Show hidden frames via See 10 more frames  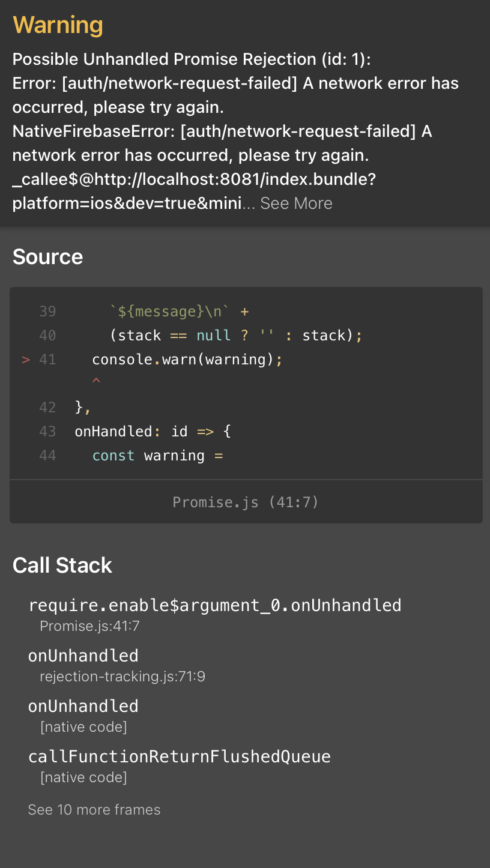point(94,809)
